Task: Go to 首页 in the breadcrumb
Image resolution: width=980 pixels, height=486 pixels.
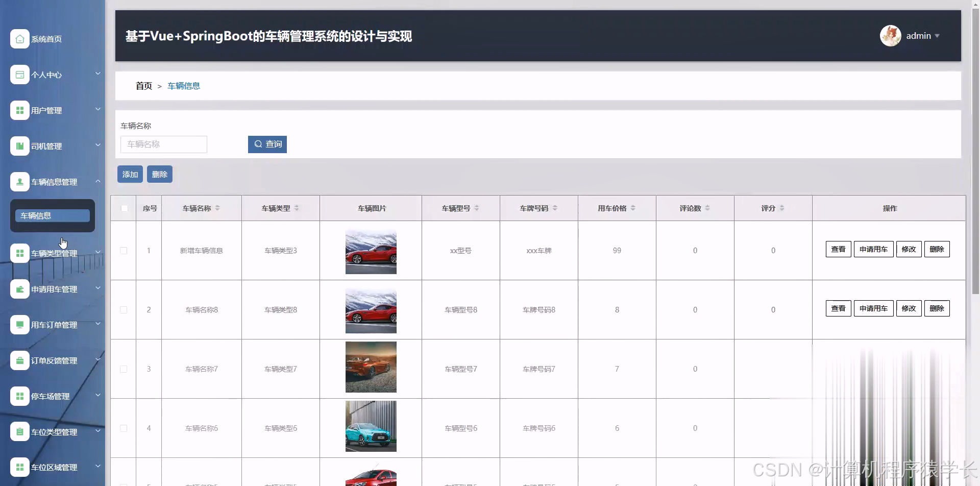Action: pos(144,86)
